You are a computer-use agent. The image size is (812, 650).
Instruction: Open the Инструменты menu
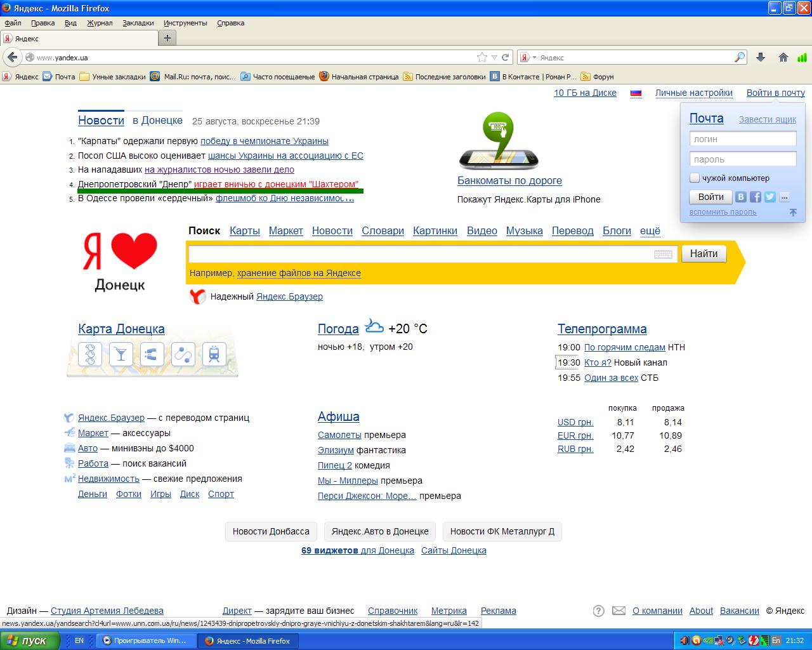pyautogui.click(x=185, y=23)
